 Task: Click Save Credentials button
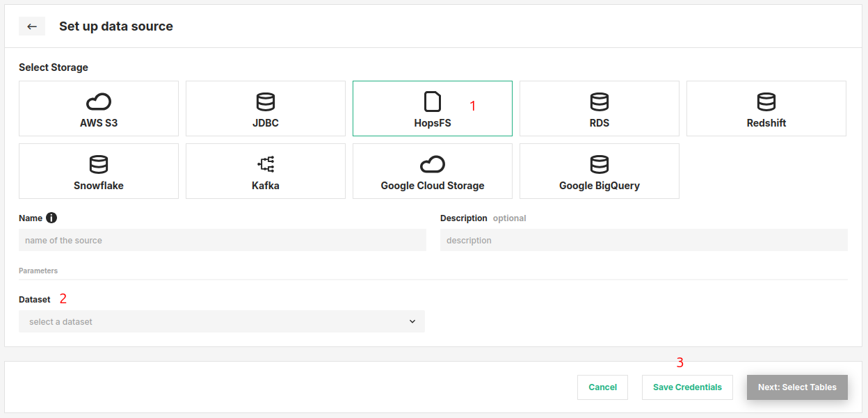click(x=687, y=387)
